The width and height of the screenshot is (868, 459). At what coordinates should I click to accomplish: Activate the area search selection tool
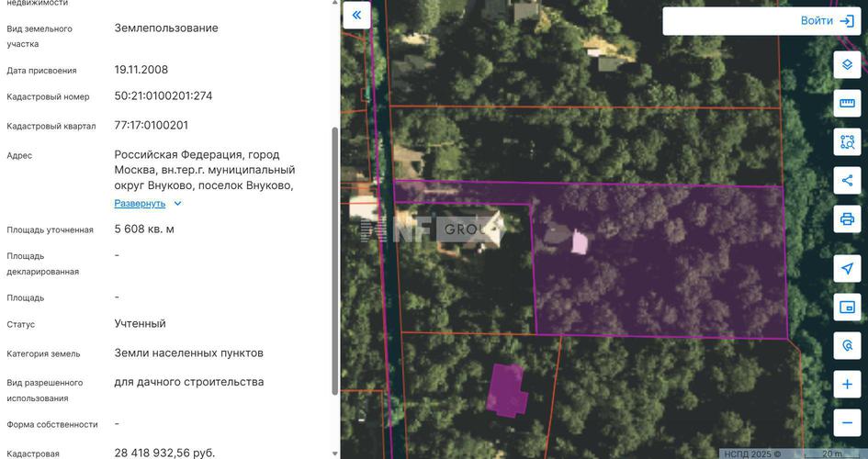point(847,142)
